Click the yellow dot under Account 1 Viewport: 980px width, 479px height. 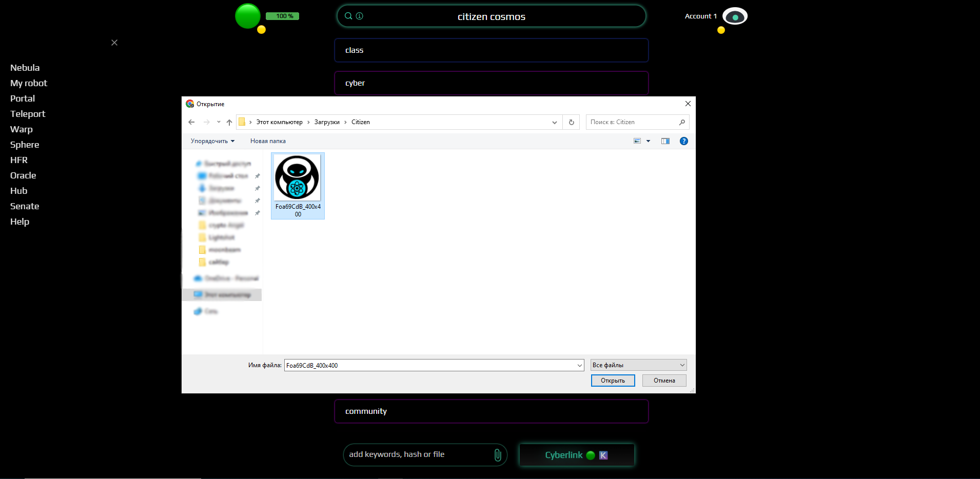click(721, 30)
